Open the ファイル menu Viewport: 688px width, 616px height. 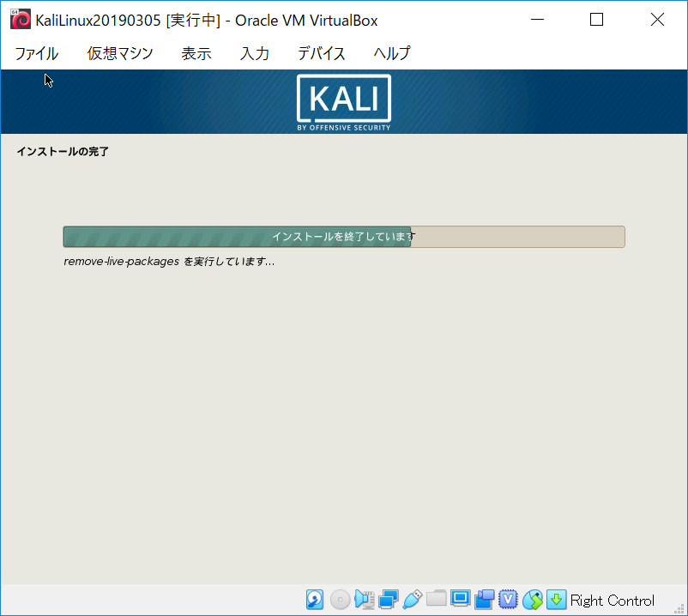click(36, 53)
